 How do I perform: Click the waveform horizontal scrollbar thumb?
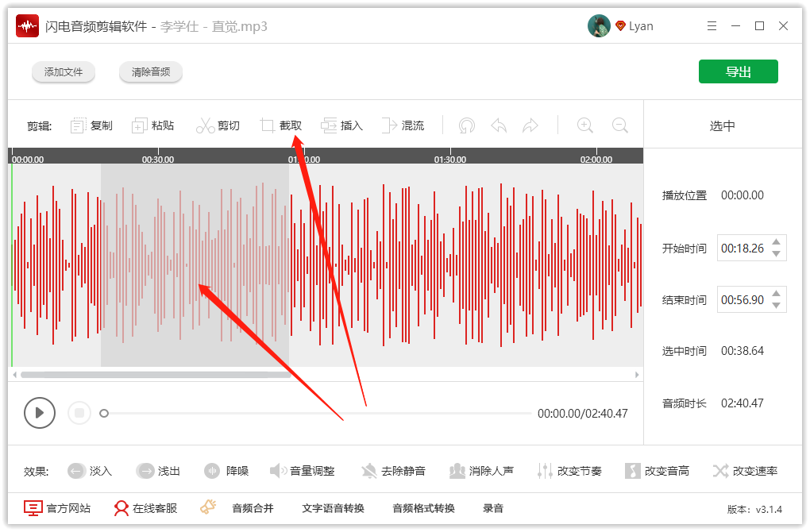point(156,375)
